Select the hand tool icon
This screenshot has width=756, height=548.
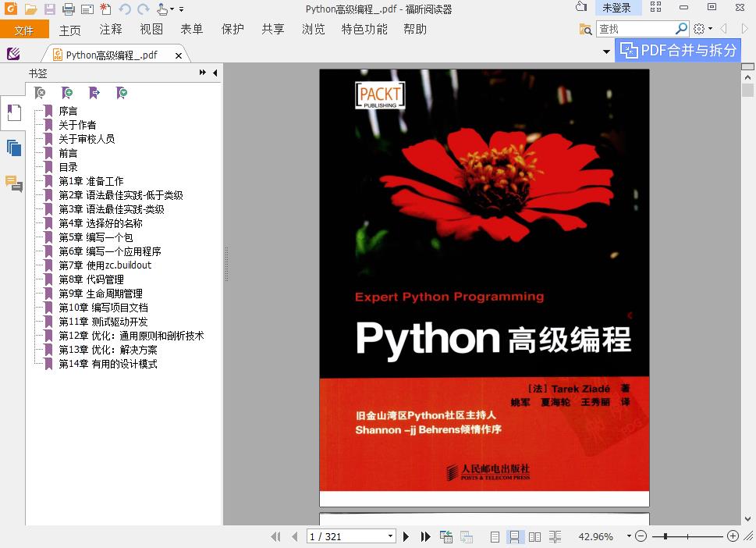162,9
